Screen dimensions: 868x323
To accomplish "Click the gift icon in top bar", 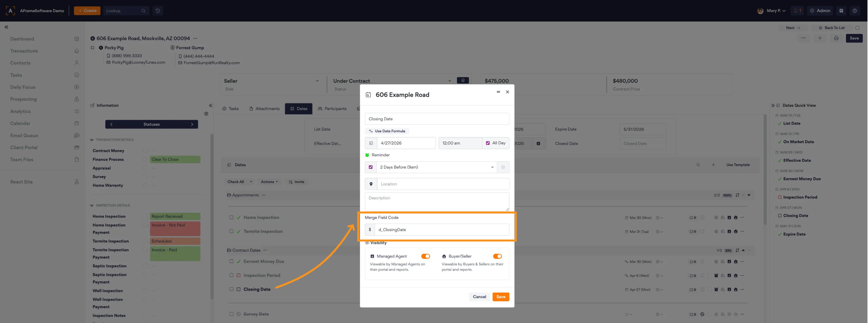I will [x=841, y=11].
